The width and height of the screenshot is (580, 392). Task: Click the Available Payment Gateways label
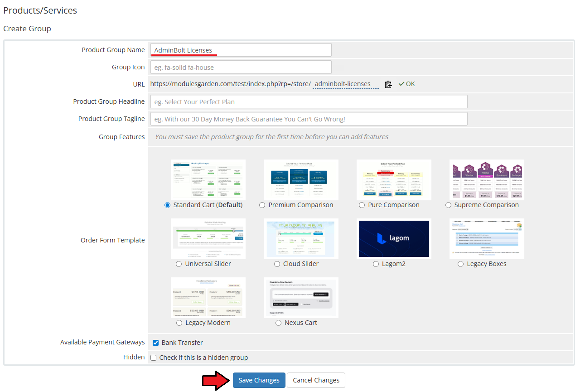[x=102, y=343]
